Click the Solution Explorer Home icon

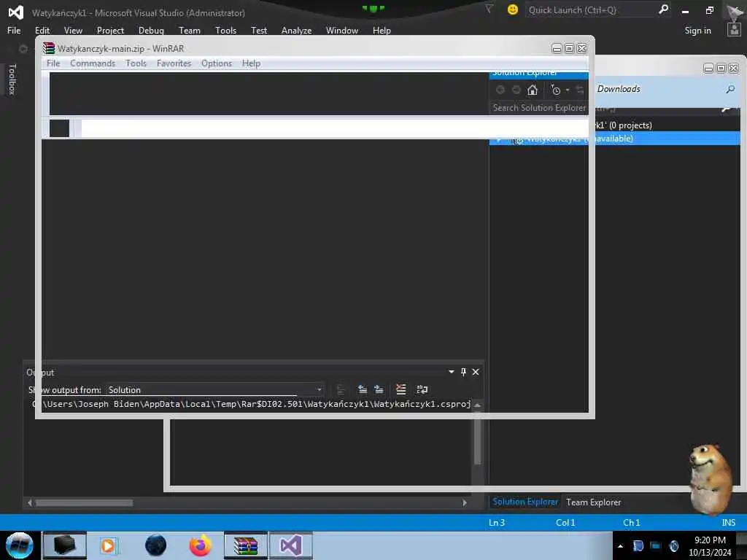[532, 90]
